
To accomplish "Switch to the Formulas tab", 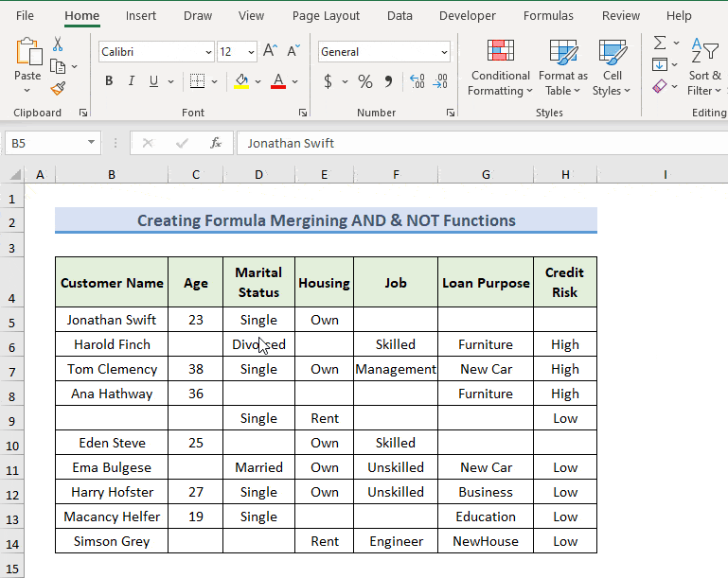I will click(x=548, y=16).
